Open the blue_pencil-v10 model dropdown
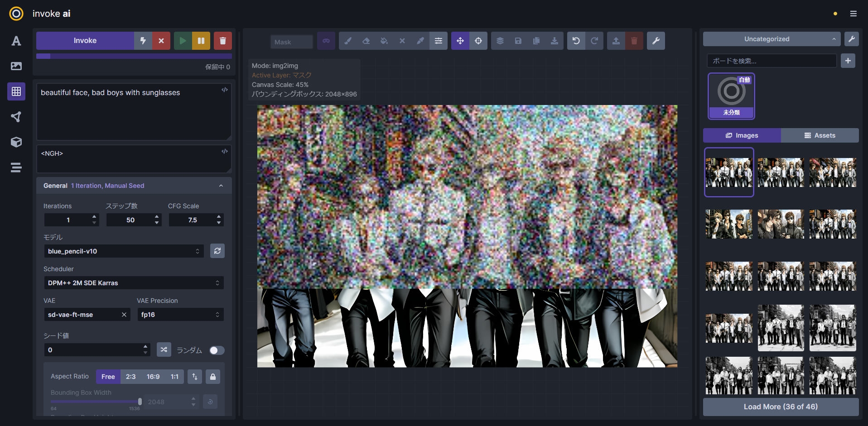This screenshot has height=426, width=868. 123,251
